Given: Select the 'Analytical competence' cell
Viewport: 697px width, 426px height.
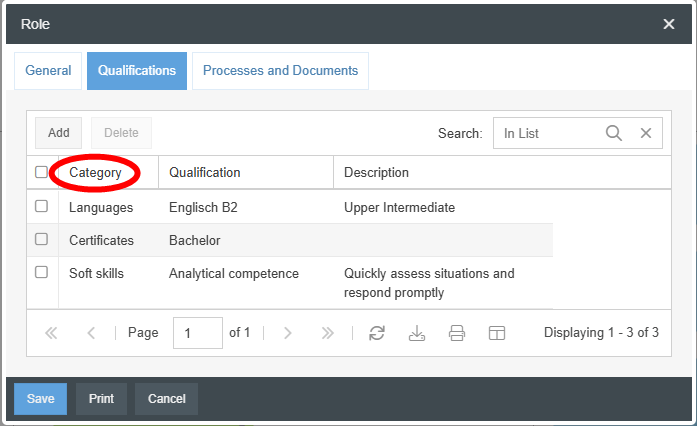Looking at the screenshot, I should 234,273.
